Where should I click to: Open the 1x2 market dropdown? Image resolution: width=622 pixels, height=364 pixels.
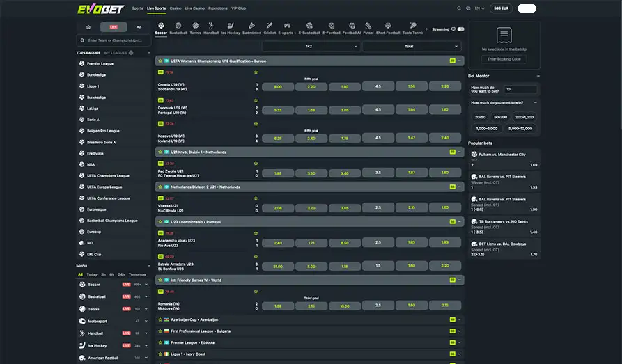click(x=311, y=47)
